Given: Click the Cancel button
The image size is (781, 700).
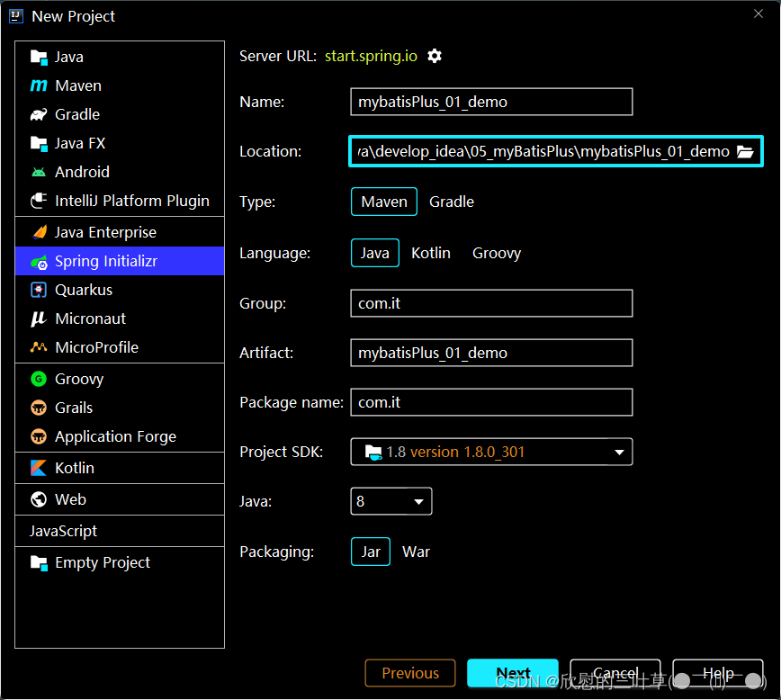Looking at the screenshot, I should coord(615,673).
